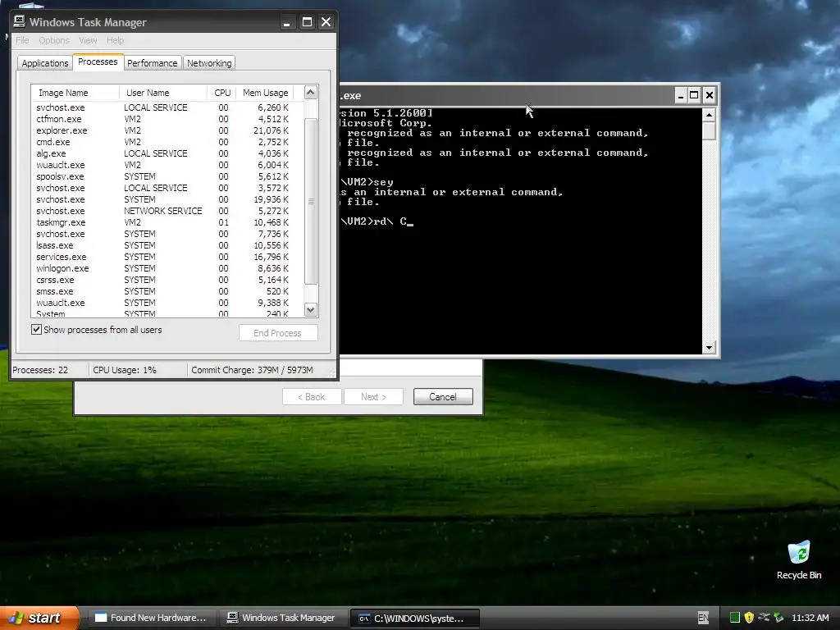Click process list scroll up arrow

coord(311,93)
